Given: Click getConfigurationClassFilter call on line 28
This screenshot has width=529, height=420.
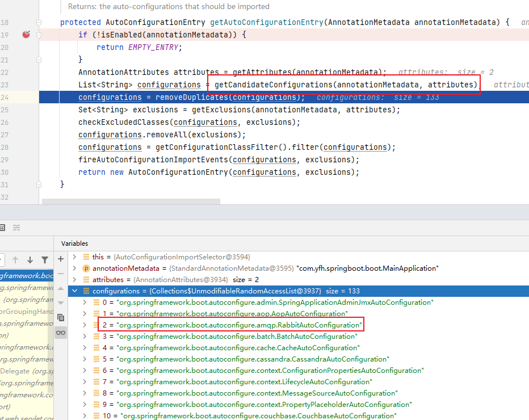Looking at the screenshot, I should pyautogui.click(x=217, y=147).
